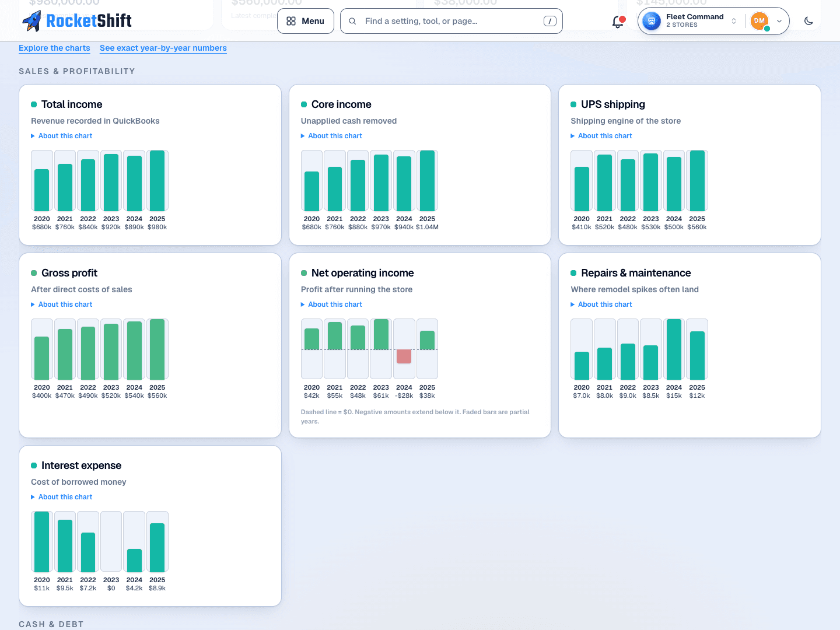Click the Total income card title
The width and height of the screenshot is (840, 630).
point(72,104)
